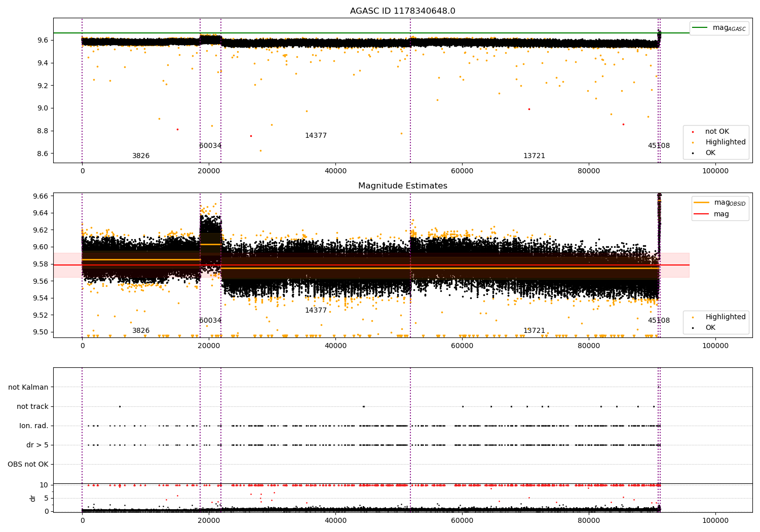Click x-tick "100000" under the bottom plot
Image resolution: width=760 pixels, height=532 pixels.
tap(715, 520)
